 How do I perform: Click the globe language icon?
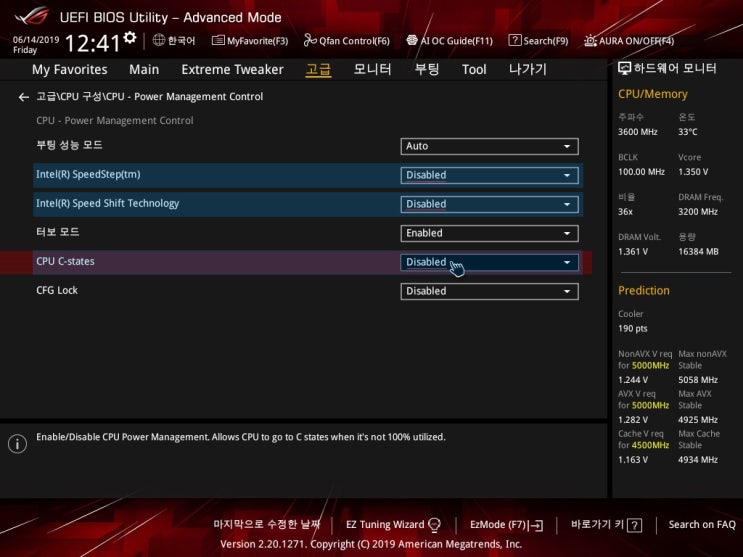pyautogui.click(x=159, y=40)
